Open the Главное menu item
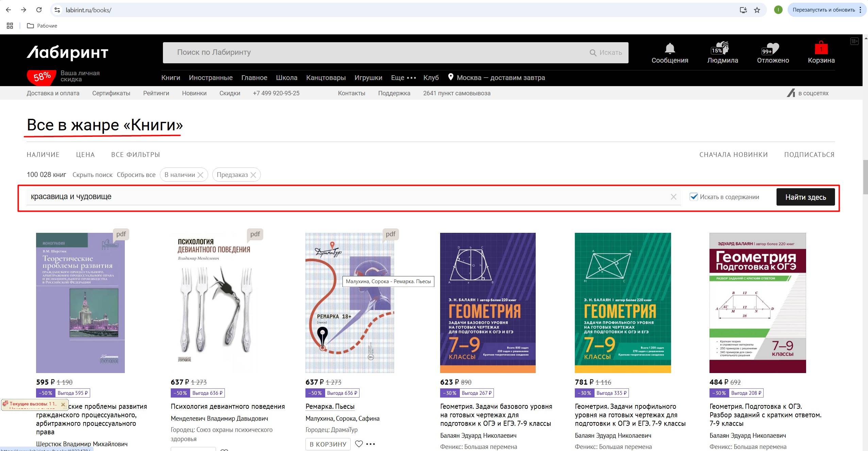This screenshot has width=868, height=451. point(254,78)
